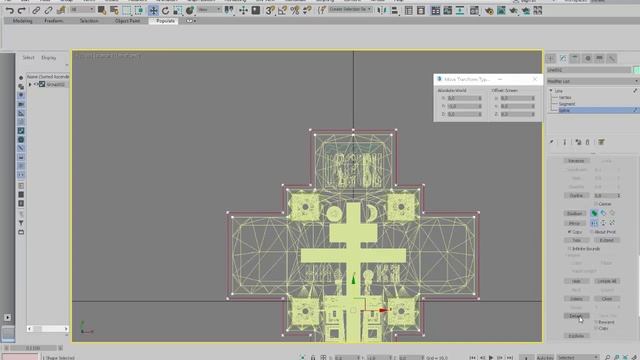Click the Undo arrow icon
Screen dimensions: 640x360
click(9, 10)
